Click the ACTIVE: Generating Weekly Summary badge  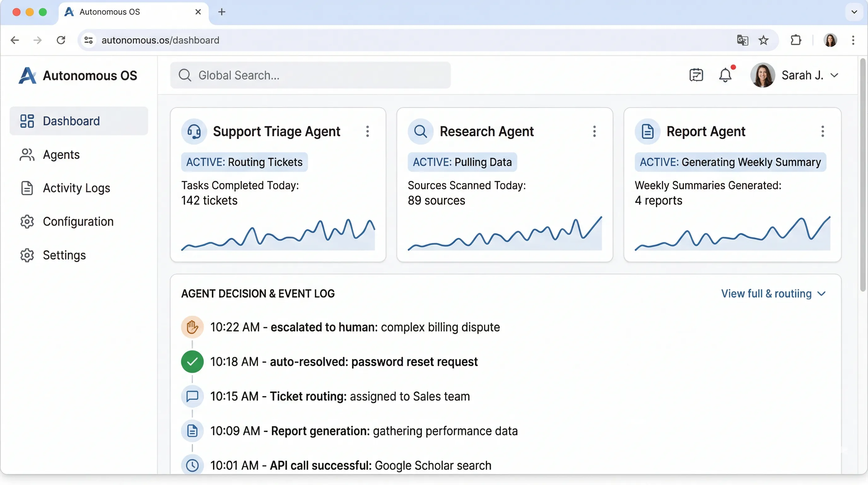(x=730, y=162)
